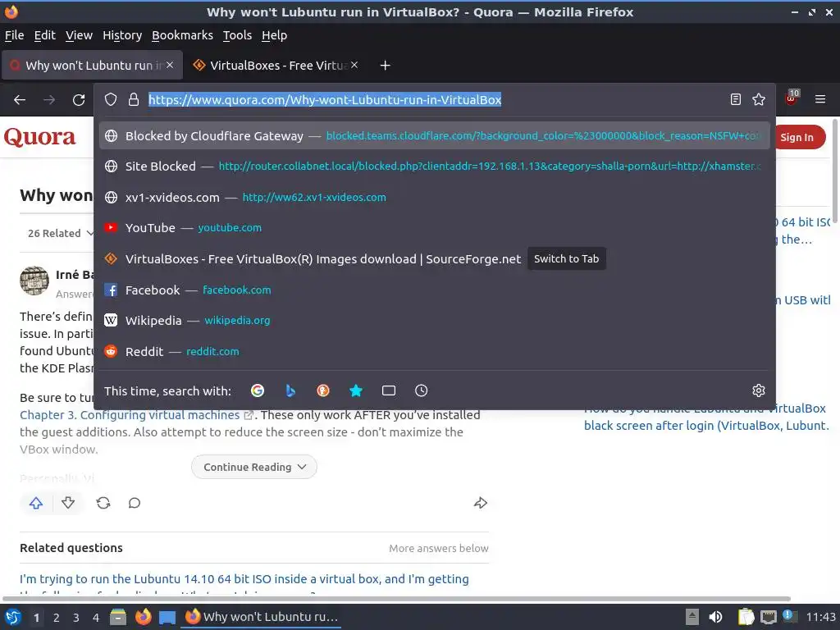The width and height of the screenshot is (840, 630).
Task: Expand the 26 Related dropdown
Action: point(61,233)
